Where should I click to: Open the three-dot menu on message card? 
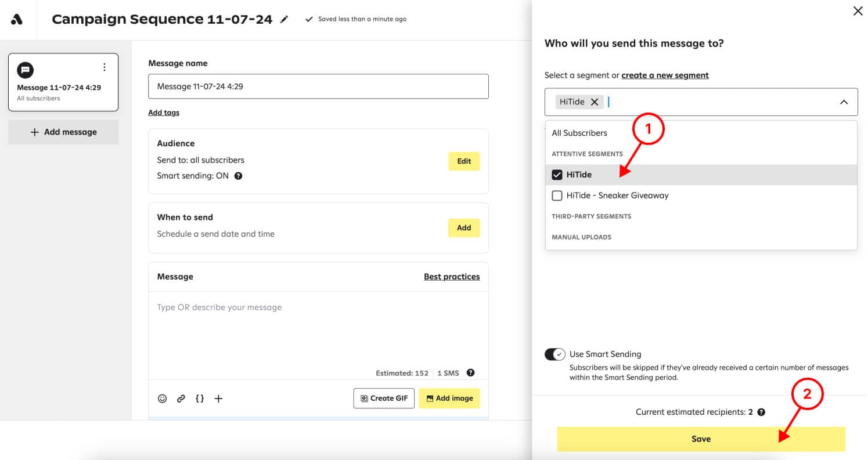105,67
